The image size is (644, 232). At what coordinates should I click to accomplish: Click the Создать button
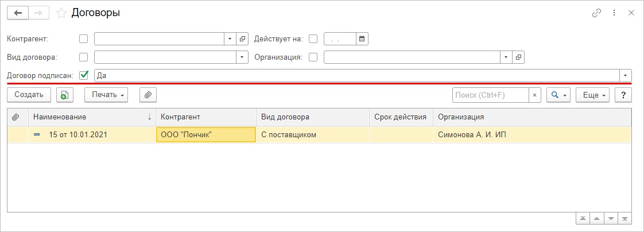click(29, 95)
